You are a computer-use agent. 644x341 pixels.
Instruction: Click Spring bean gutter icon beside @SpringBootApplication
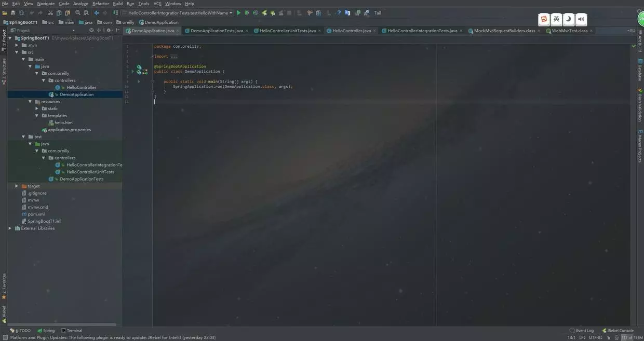coord(139,67)
